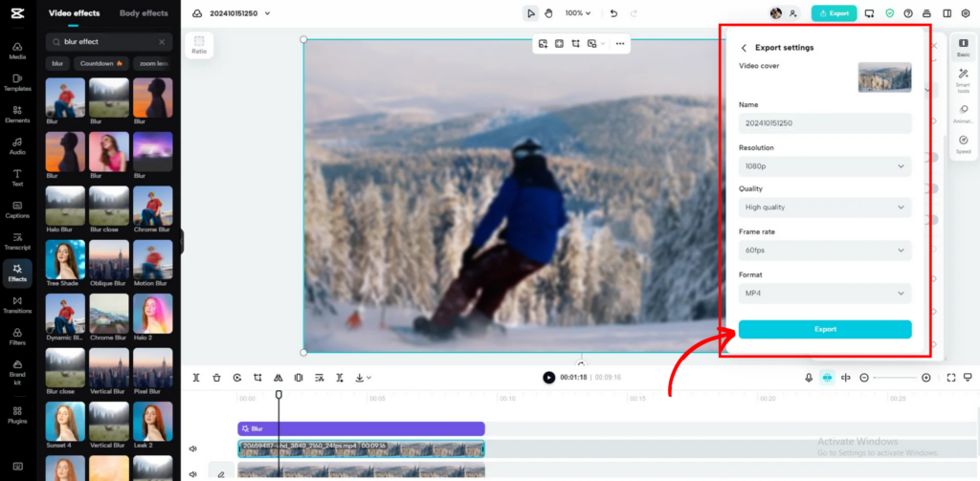Switch to the Video effects tab

[74, 13]
